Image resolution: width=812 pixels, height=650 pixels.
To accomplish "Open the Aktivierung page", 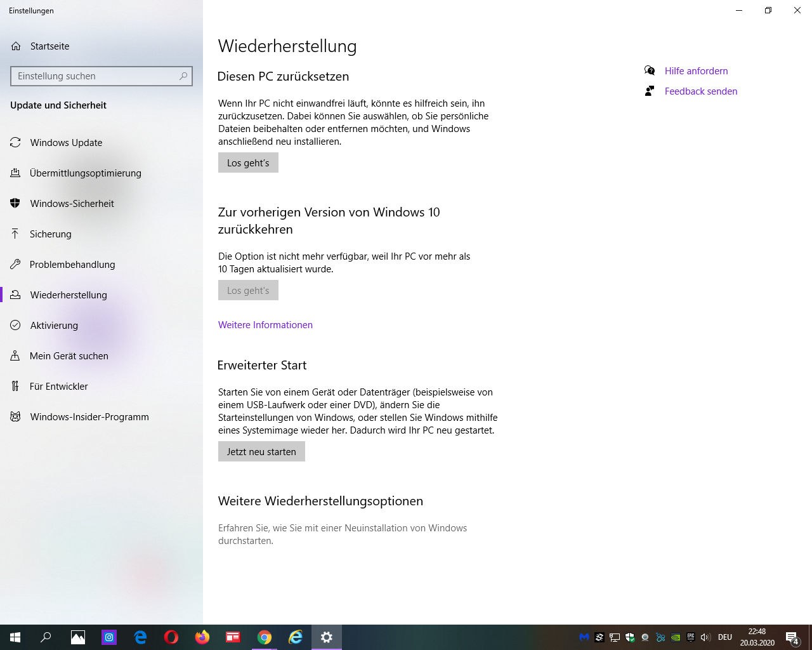I will pos(101,326).
